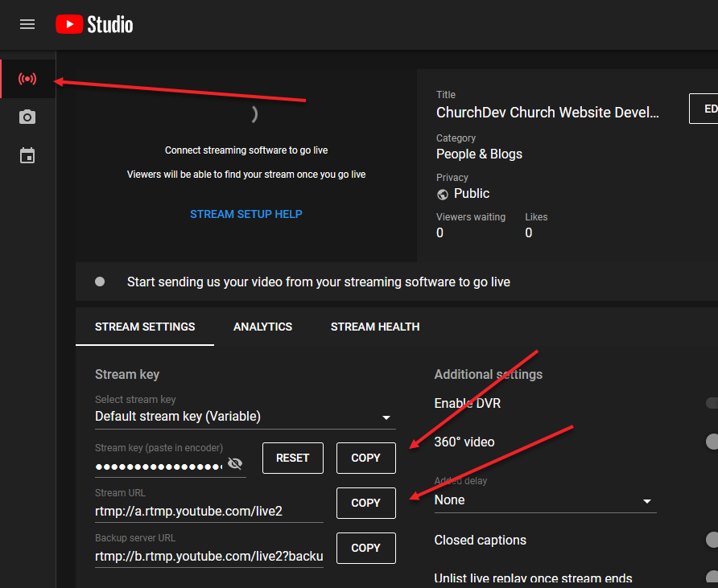Image resolution: width=718 pixels, height=588 pixels.
Task: Click the Additional settings heading
Action: click(488, 374)
